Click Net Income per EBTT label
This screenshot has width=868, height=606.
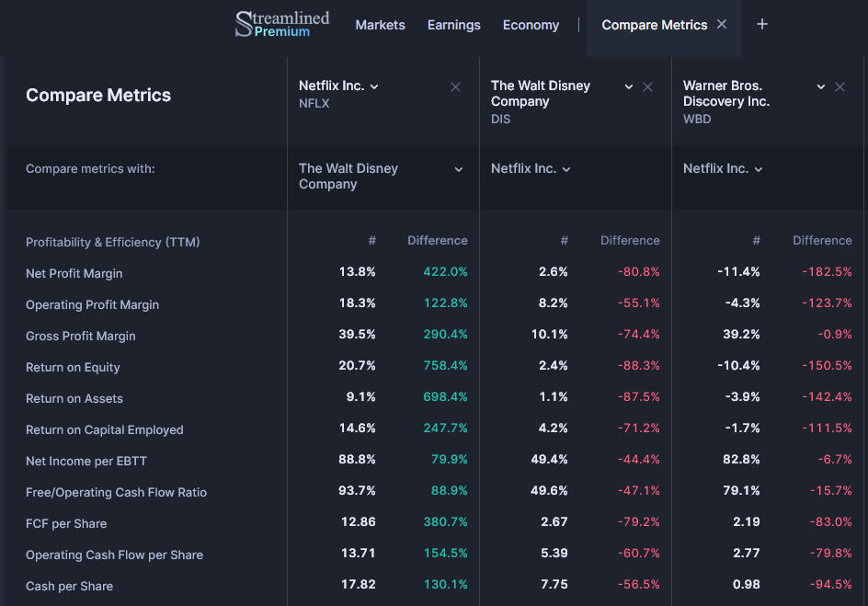(x=86, y=461)
